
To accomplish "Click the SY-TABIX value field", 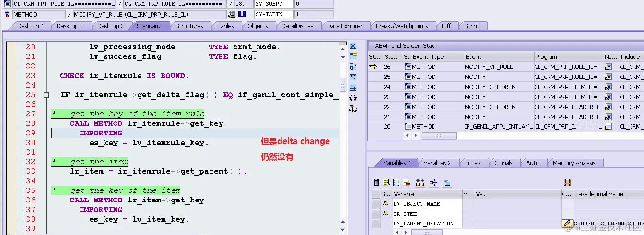I will 314,14.
